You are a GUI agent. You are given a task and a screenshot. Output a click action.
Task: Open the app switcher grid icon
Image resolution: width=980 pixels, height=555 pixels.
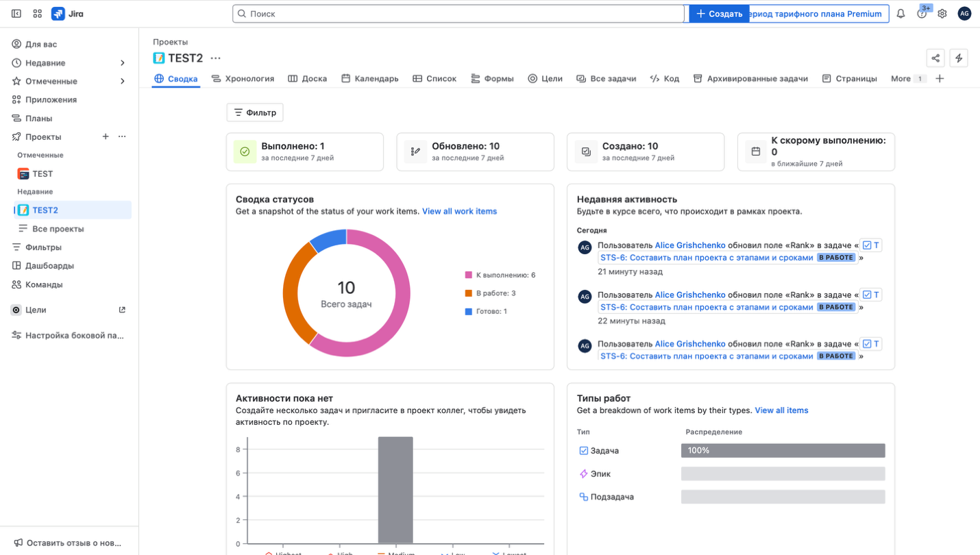[38, 14]
